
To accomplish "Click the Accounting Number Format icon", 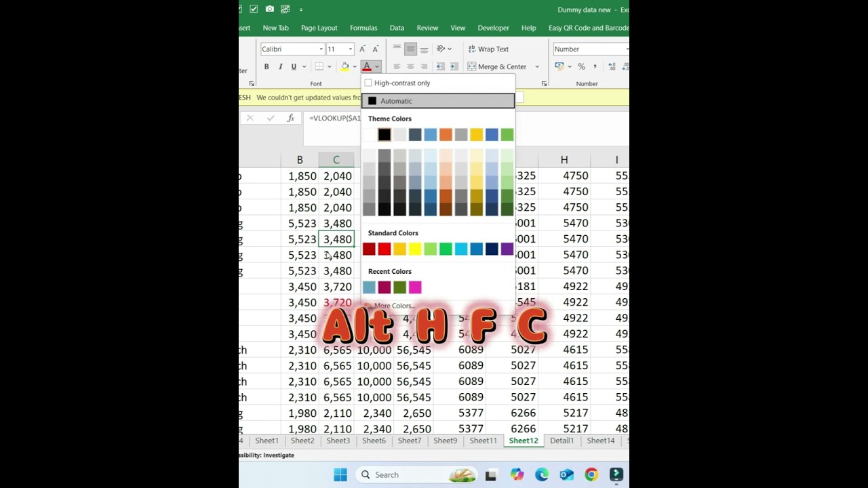I will (559, 66).
